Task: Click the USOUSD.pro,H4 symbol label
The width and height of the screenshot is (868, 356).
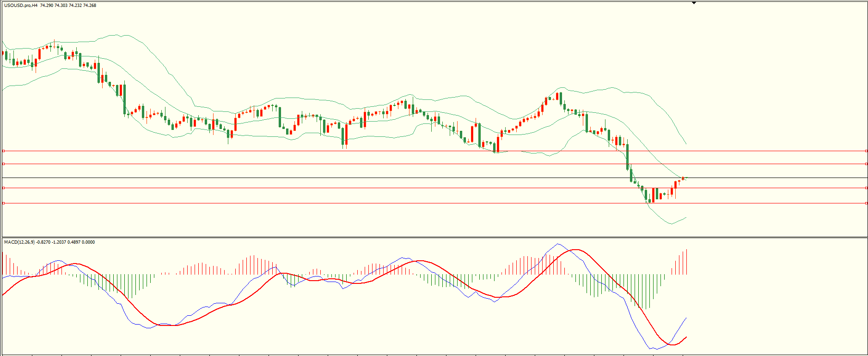Action: pos(21,6)
